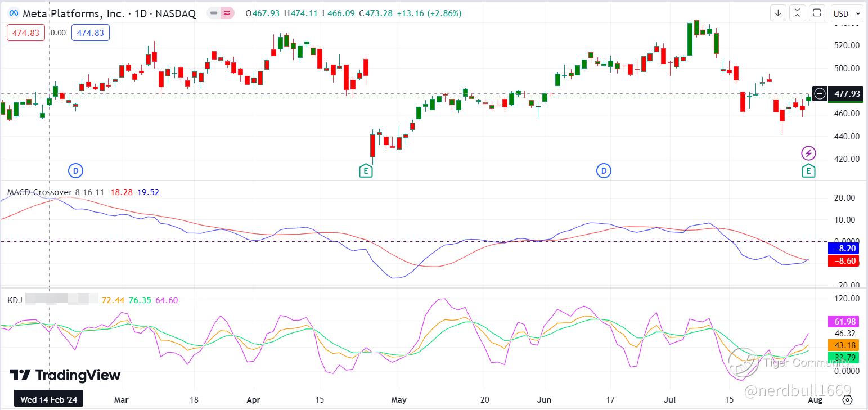This screenshot has width=868, height=410.
Task: Click the D dividend marker in mid-June
Action: pyautogui.click(x=604, y=170)
